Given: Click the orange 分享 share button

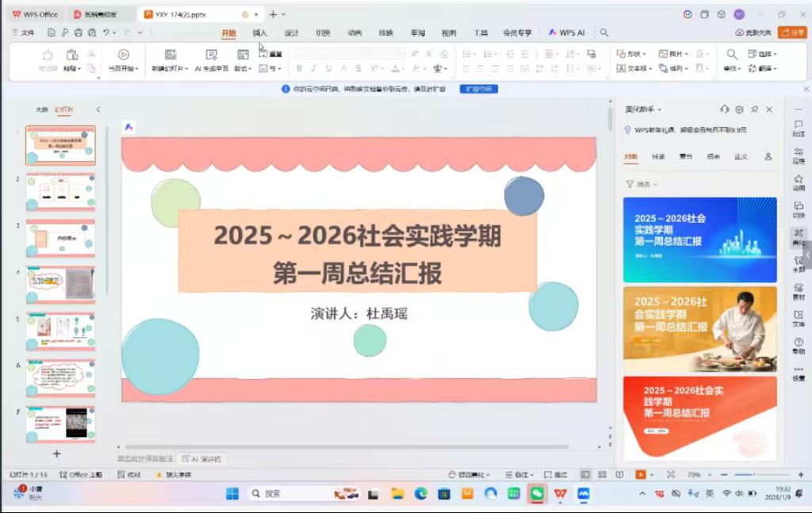Looking at the screenshot, I should (791, 33).
